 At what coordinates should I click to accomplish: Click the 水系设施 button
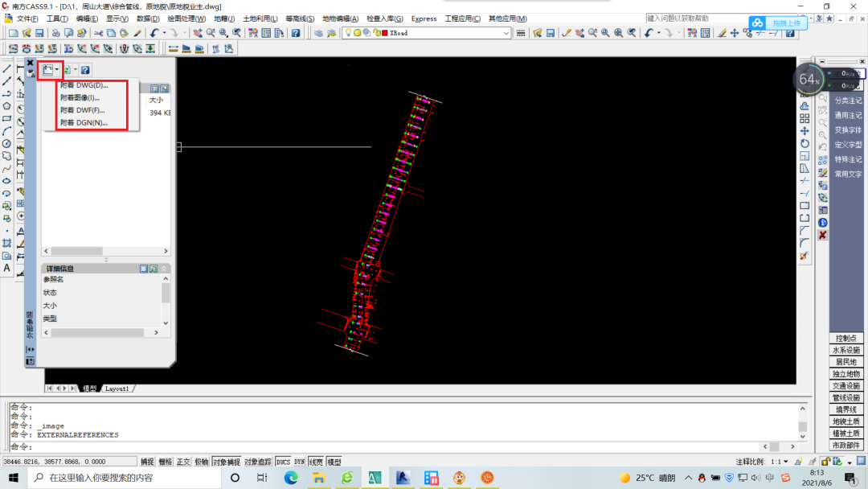pyautogui.click(x=845, y=351)
